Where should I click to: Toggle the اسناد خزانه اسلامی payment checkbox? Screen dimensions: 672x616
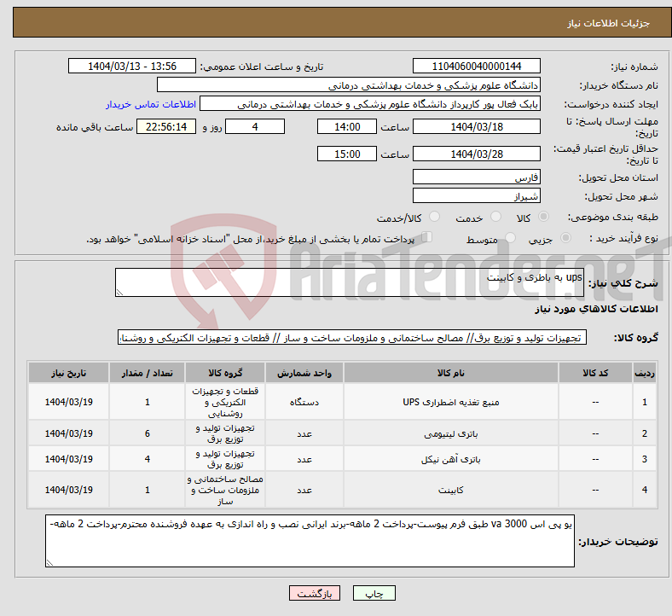pyautogui.click(x=427, y=237)
